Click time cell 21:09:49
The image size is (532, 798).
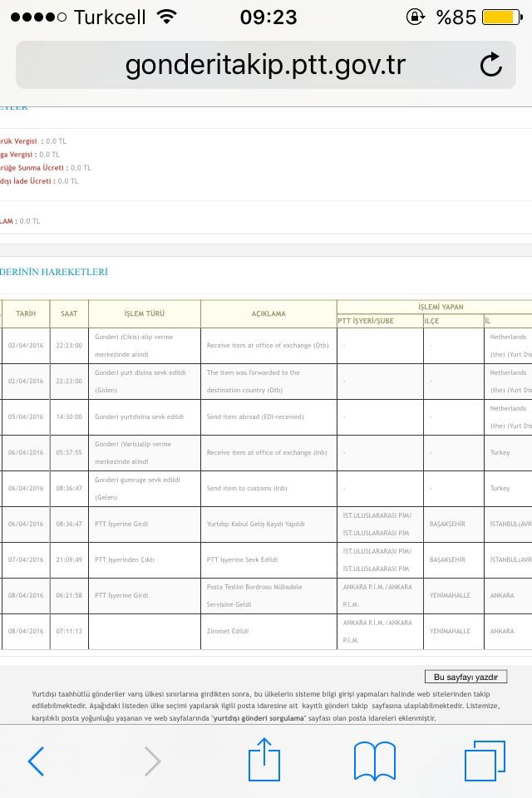[x=69, y=559]
